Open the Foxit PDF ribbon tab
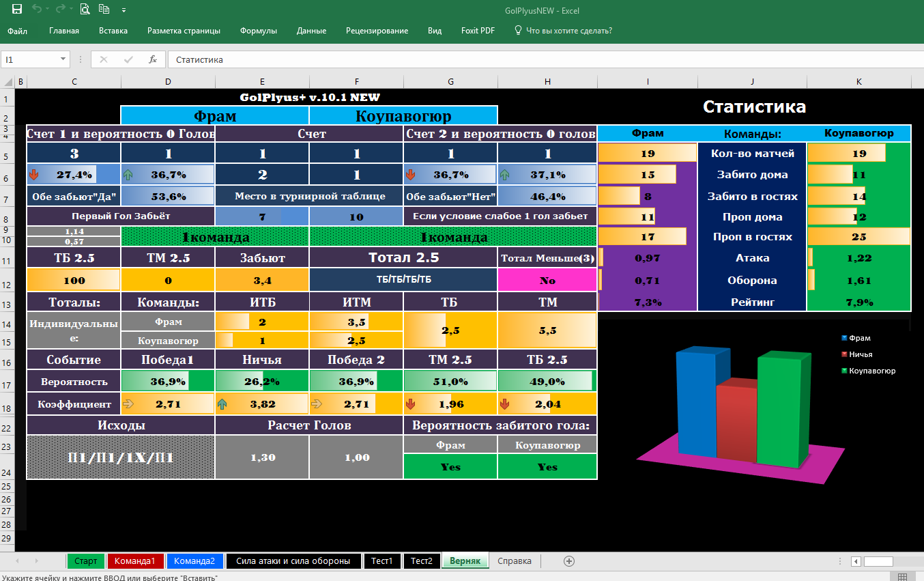This screenshot has width=924, height=581. (x=478, y=31)
